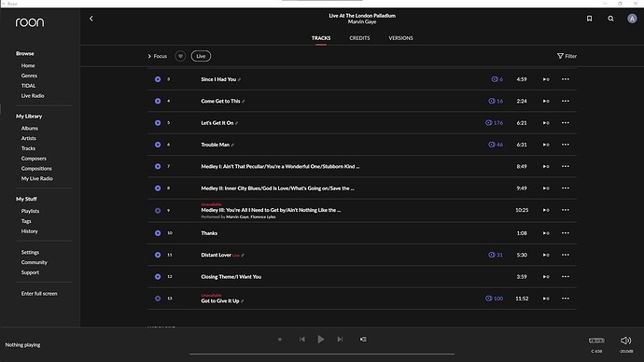Open the audio zone picker

coord(596,341)
